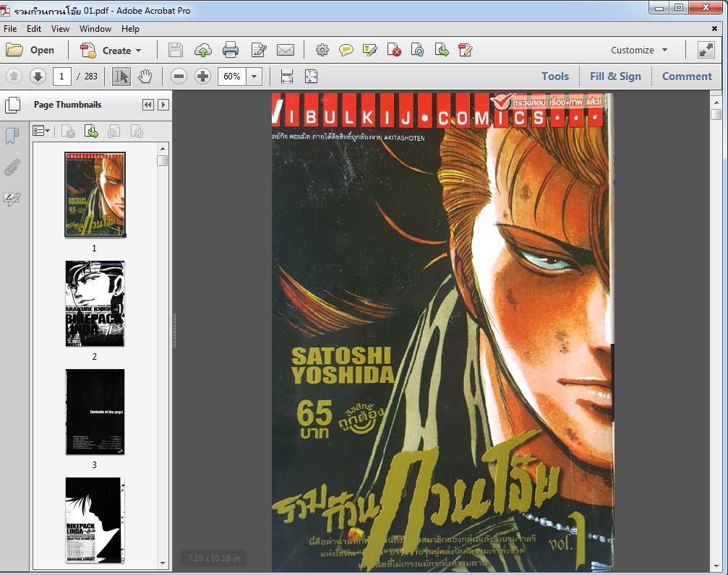
Task: Click insert pages icon in thumbnails panel
Action: pyautogui.click(x=92, y=131)
